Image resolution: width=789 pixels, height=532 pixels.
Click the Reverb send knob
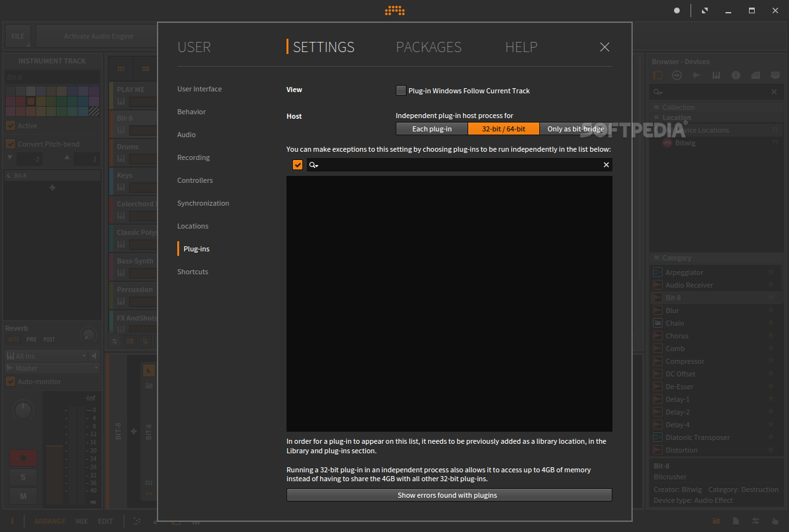[88, 334]
